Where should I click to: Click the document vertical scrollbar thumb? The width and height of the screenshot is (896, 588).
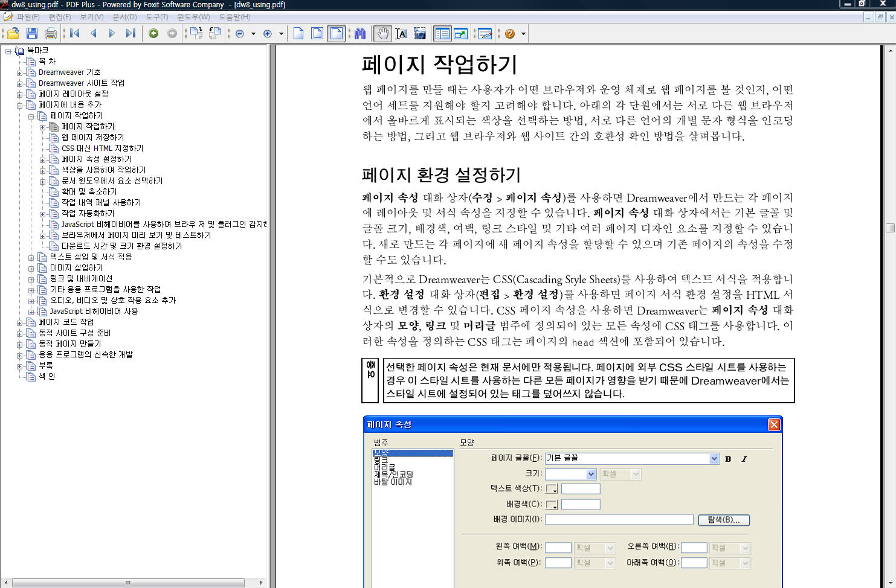coord(890,228)
